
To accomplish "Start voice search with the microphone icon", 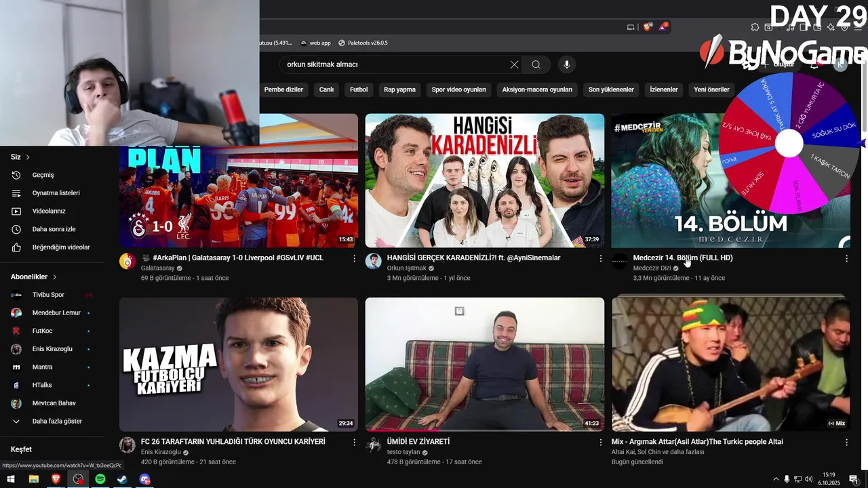I will (567, 64).
